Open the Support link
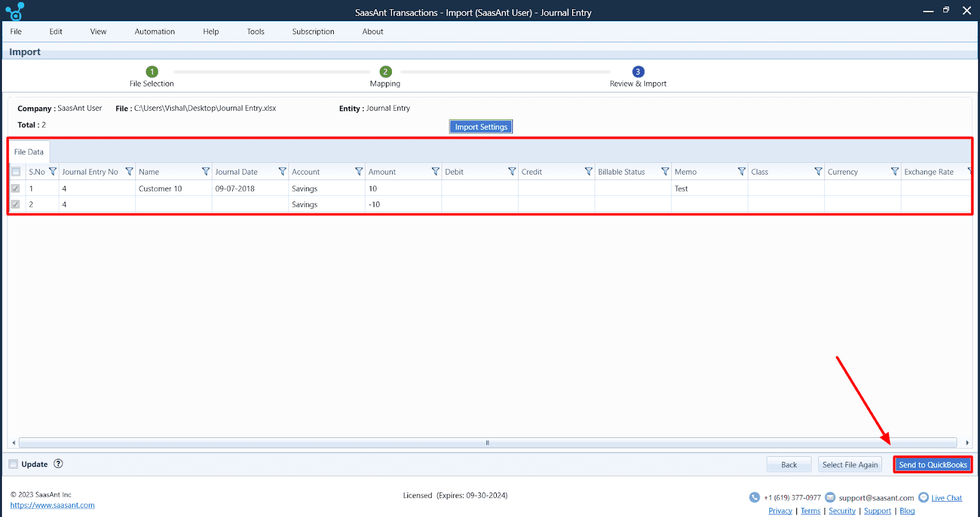 pos(877,511)
